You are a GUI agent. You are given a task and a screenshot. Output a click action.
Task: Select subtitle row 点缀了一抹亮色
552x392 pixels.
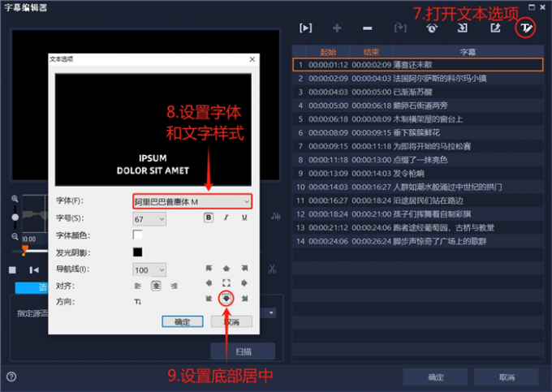coord(417,160)
